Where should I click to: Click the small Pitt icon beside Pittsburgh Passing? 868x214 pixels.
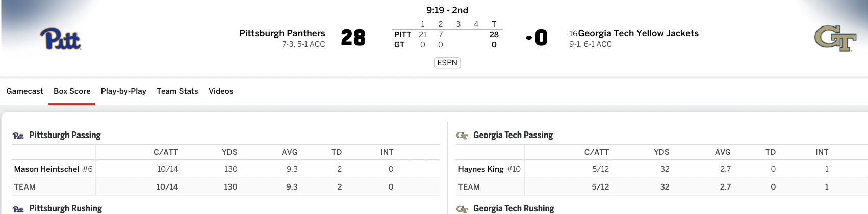(x=18, y=136)
